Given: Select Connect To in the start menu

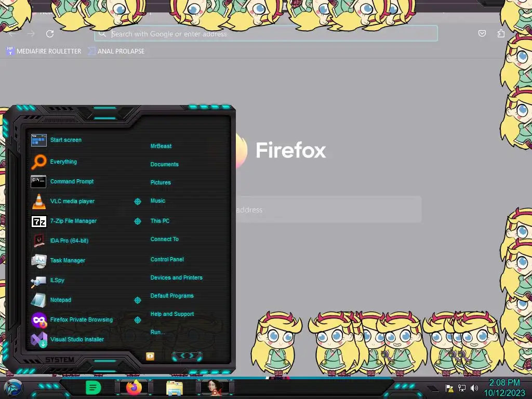Looking at the screenshot, I should click(165, 239).
